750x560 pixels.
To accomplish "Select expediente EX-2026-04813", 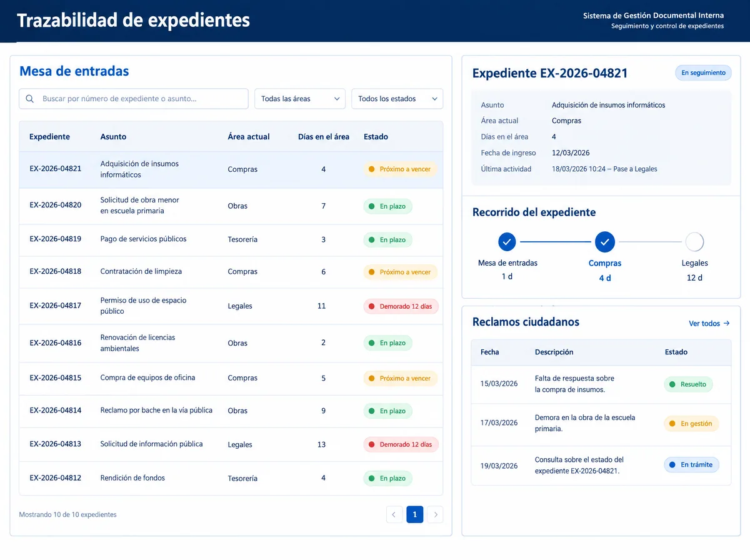I will pos(231,444).
